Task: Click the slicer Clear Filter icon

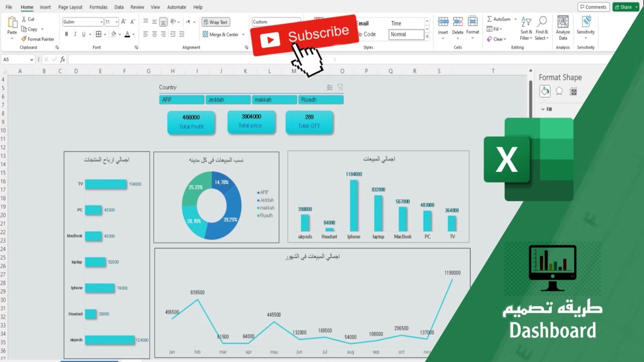Action: pyautogui.click(x=340, y=87)
